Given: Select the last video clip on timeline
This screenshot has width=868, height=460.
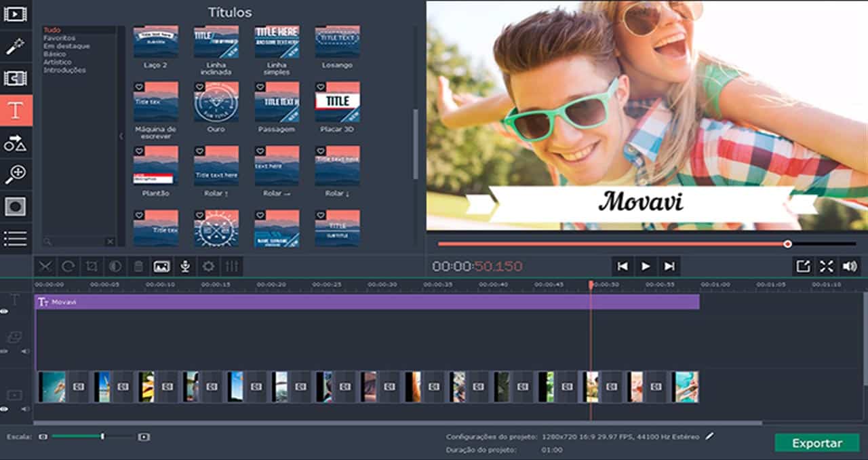Looking at the screenshot, I should (686, 387).
